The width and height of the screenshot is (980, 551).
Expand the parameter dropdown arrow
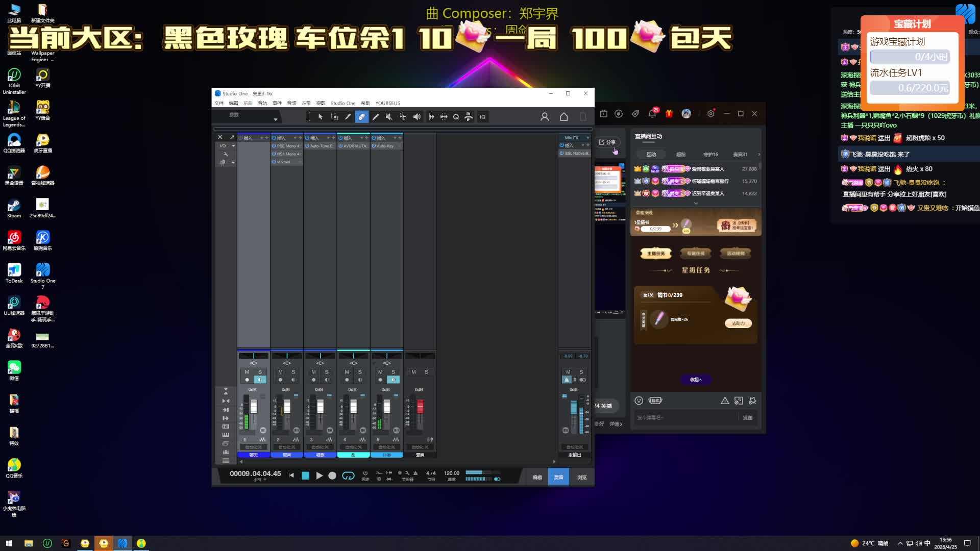click(276, 119)
